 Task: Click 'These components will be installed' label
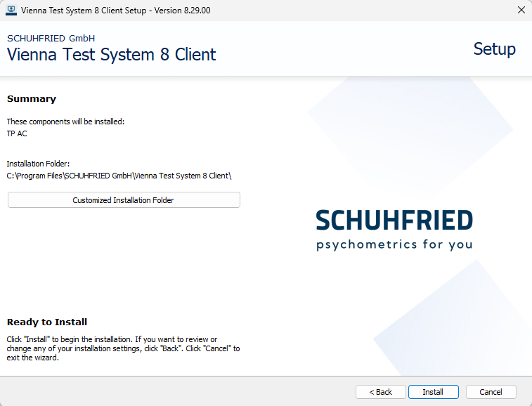[65, 122]
